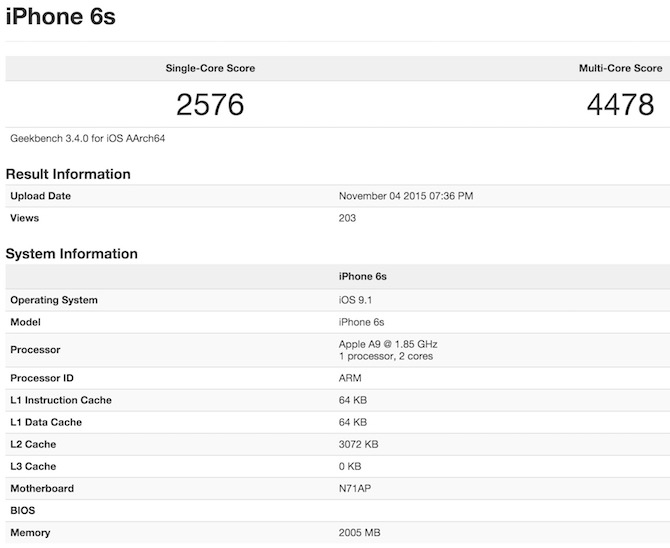Viewport: 670px width, 548px height.
Task: Click the Result Information section heading
Action: pyautogui.click(x=68, y=174)
